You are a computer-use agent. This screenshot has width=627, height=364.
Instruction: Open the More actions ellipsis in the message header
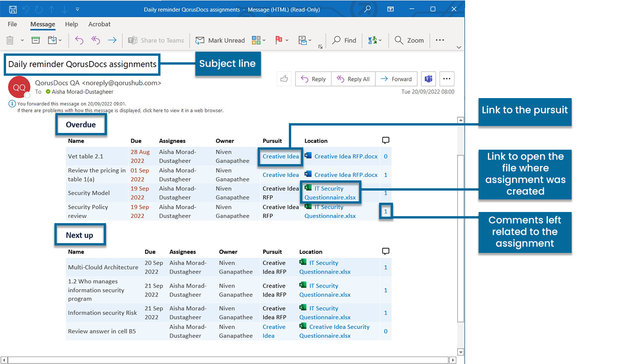tap(447, 79)
